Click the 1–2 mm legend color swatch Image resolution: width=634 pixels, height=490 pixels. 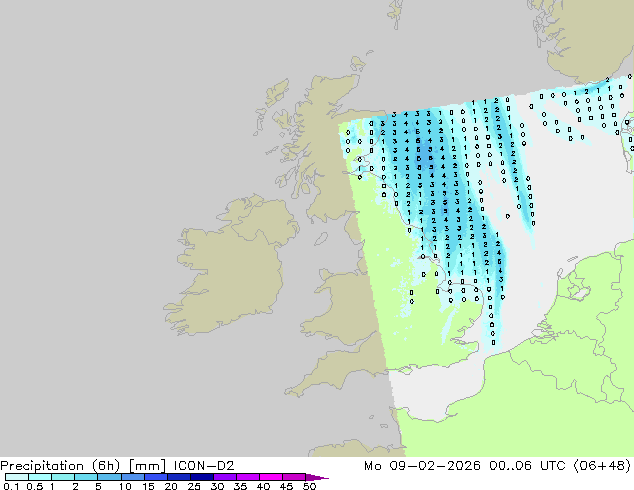(x=63, y=477)
